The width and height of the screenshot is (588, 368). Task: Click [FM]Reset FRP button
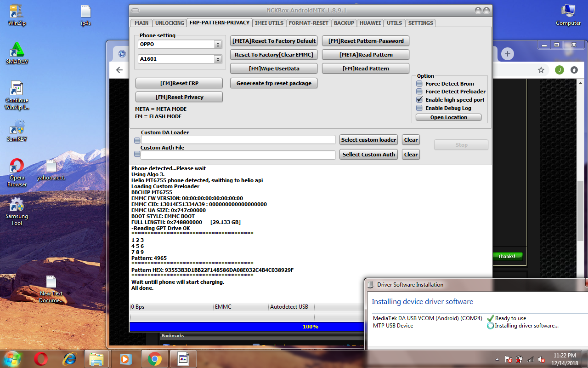179,83
